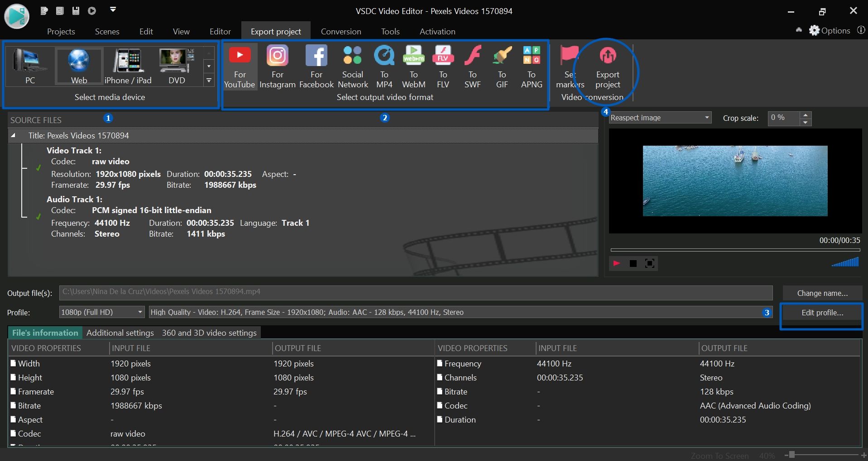The width and height of the screenshot is (868, 461).
Task: Select the File's information tab
Action: click(x=45, y=333)
